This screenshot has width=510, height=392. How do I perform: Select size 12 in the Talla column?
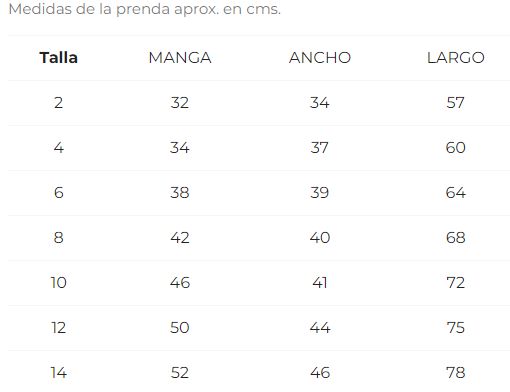59,328
